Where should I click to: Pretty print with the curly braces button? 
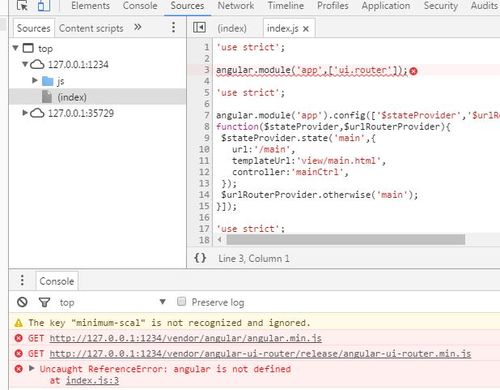tap(200, 258)
